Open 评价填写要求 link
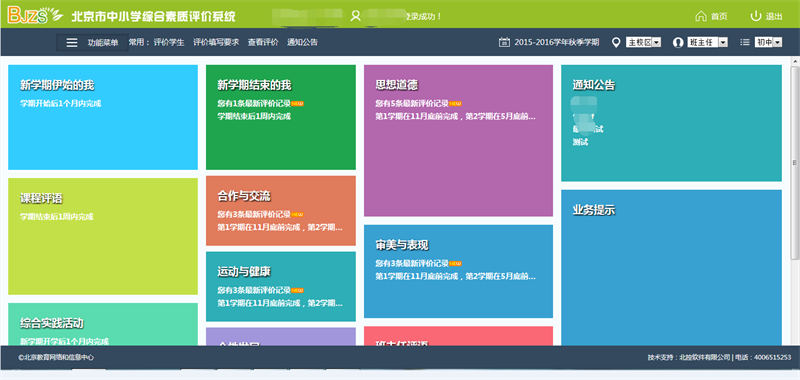 [216, 42]
